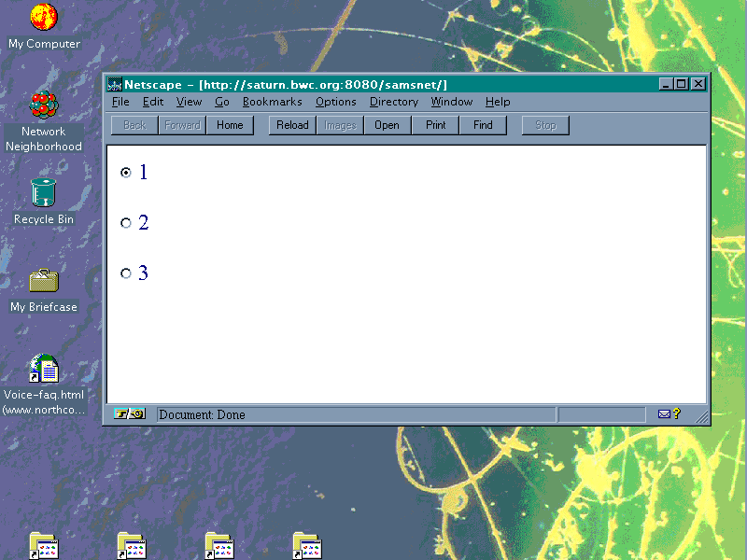Click the Netscape icon in title bar

[116, 84]
